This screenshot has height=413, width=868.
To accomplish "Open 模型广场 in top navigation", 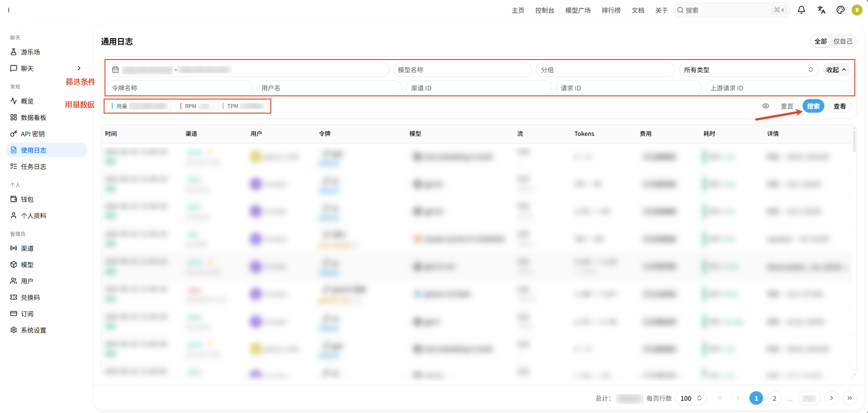I will [x=578, y=10].
